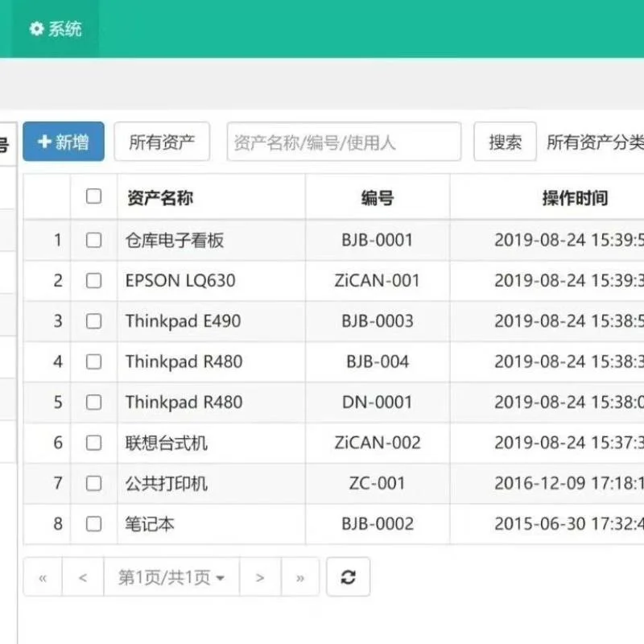Screen dimensions: 644x644
Task: Check the checkbox for 仓库电子看板
Action: click(94, 240)
